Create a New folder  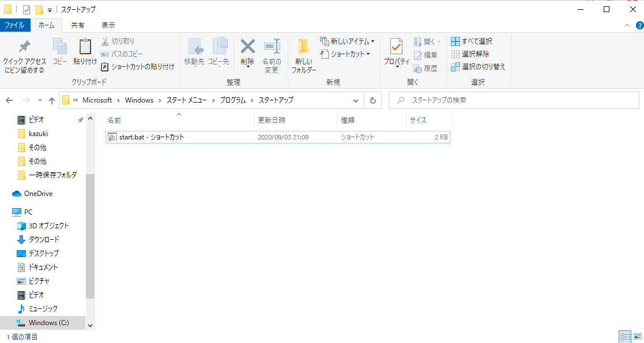[x=304, y=56]
